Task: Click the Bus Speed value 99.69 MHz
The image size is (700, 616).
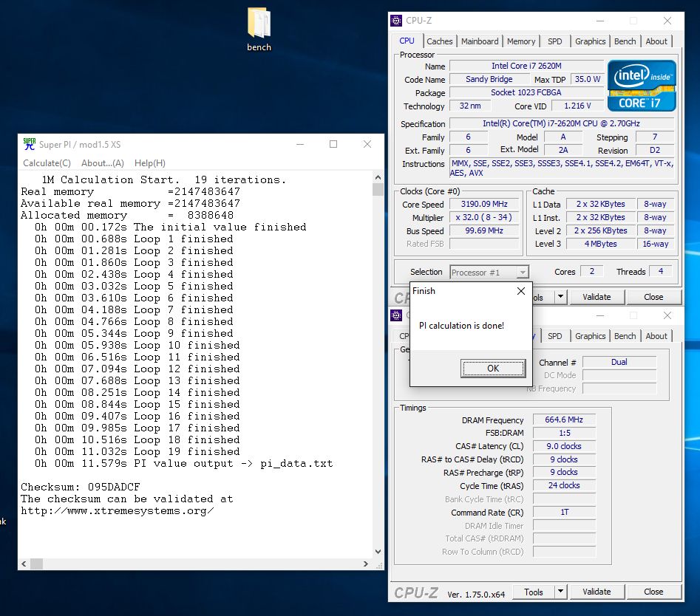Action: point(484,231)
